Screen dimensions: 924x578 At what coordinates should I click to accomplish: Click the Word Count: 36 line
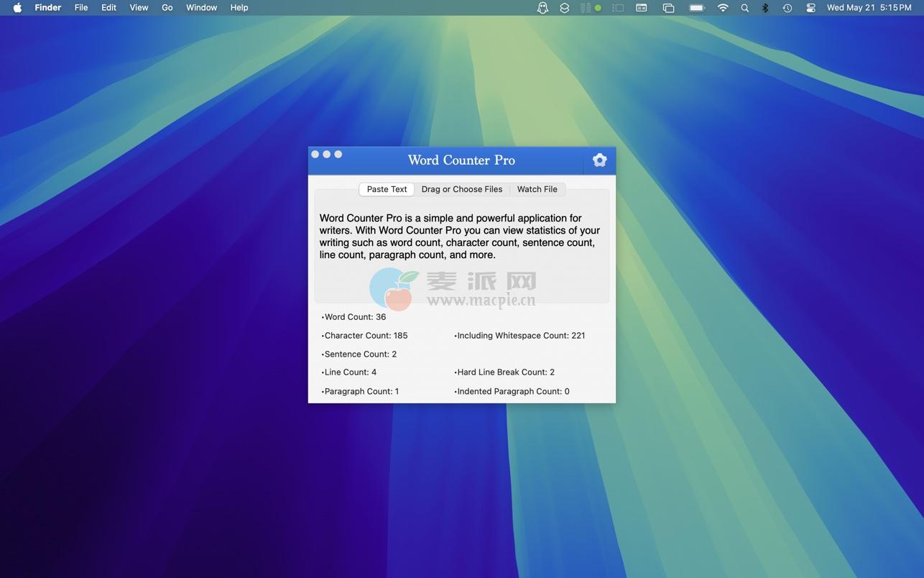[x=354, y=317]
